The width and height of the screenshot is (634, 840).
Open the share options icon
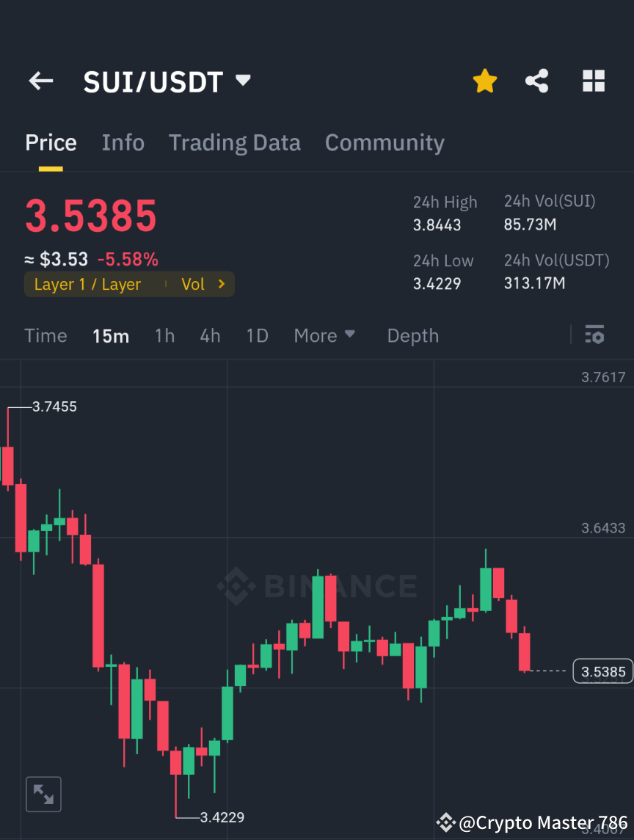[x=537, y=81]
